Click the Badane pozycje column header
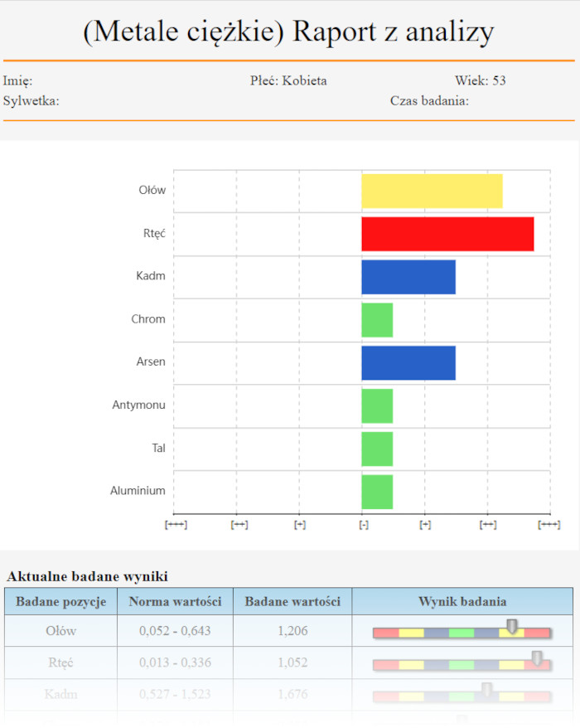The height and width of the screenshot is (728, 580). point(60,601)
